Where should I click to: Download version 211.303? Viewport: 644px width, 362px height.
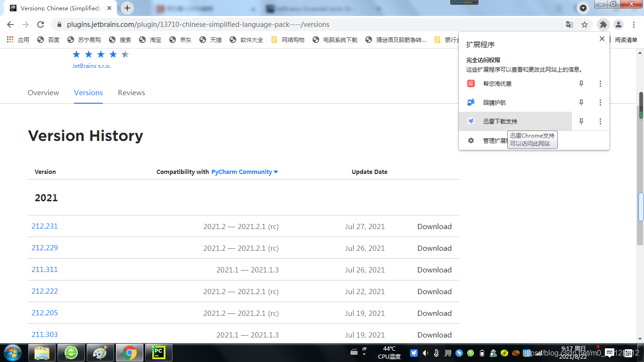(434, 335)
